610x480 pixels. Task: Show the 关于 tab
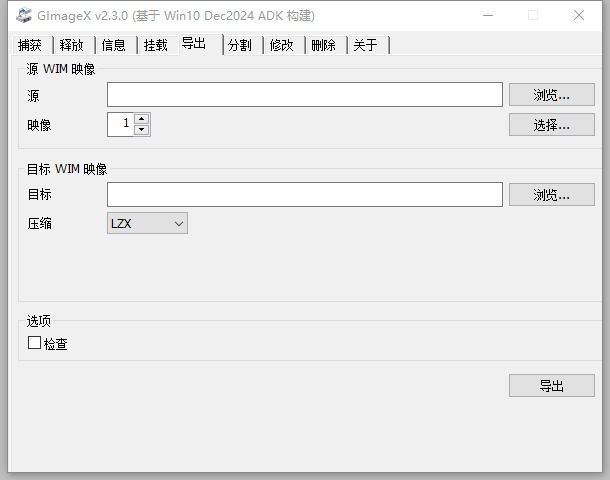(x=366, y=45)
